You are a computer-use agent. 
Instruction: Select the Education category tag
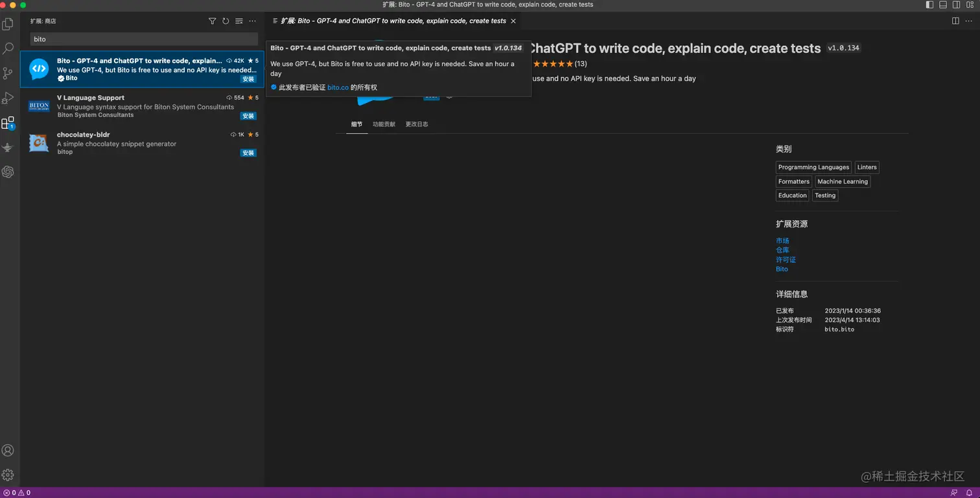(x=793, y=196)
